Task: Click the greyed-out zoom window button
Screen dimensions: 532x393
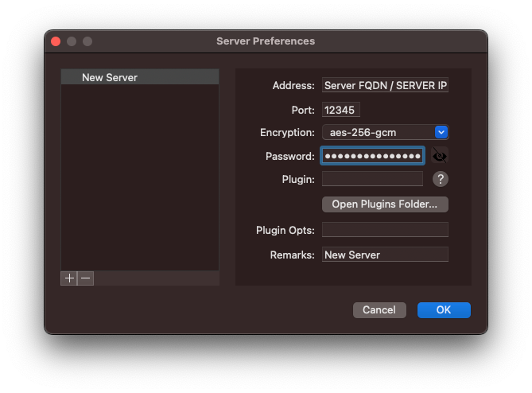Action: click(x=87, y=41)
